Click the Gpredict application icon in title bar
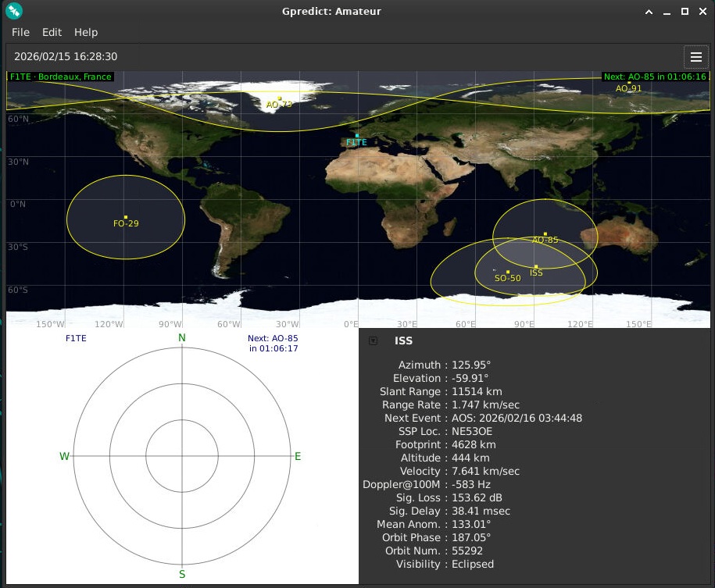 14,11
